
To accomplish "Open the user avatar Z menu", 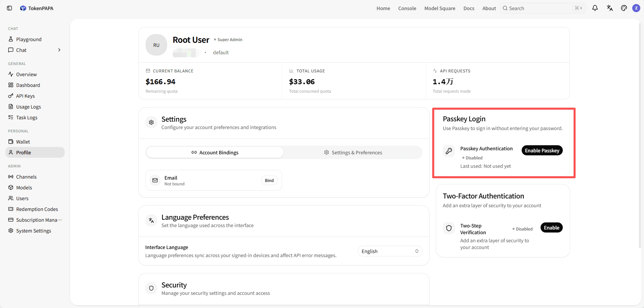I will coord(636,8).
